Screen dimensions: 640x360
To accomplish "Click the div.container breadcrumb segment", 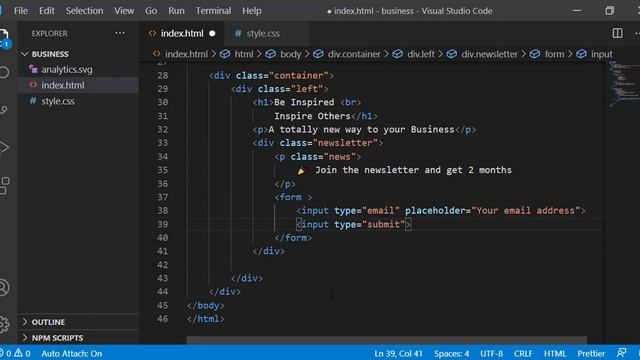I will 354,54.
